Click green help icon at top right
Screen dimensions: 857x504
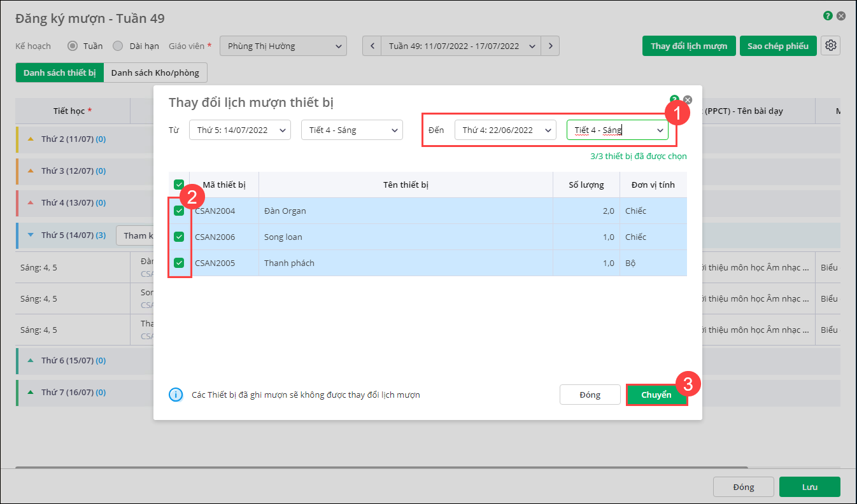click(828, 16)
